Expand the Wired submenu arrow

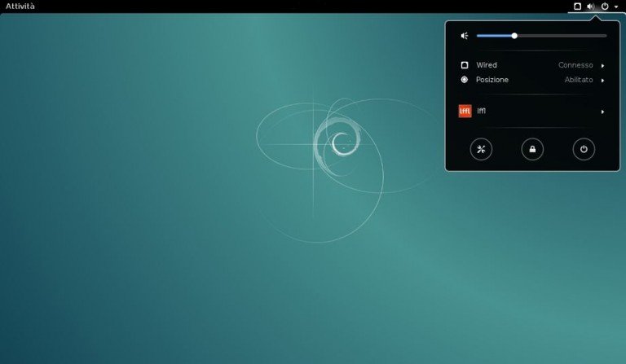603,65
